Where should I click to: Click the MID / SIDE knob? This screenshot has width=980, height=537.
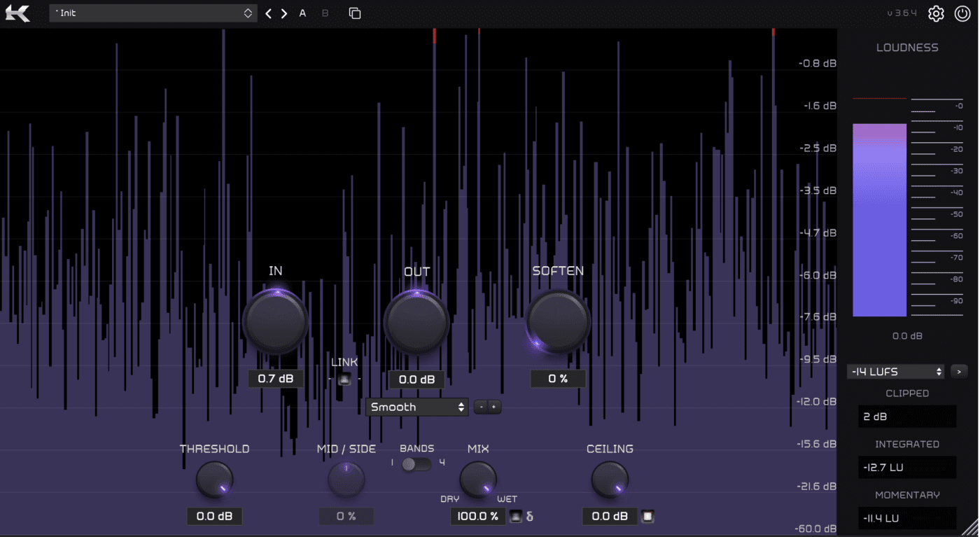(346, 480)
